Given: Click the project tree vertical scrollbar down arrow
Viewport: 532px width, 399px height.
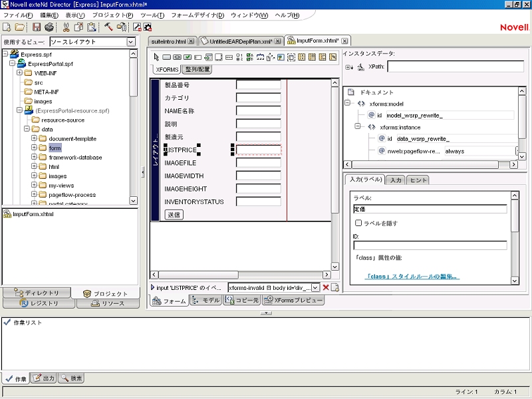Looking at the screenshot, I should coord(134,201).
